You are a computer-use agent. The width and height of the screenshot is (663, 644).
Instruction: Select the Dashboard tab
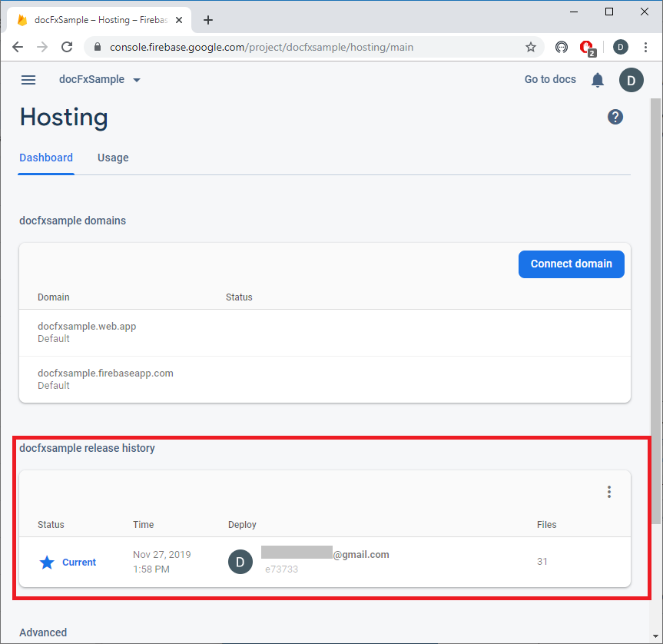[x=46, y=158]
